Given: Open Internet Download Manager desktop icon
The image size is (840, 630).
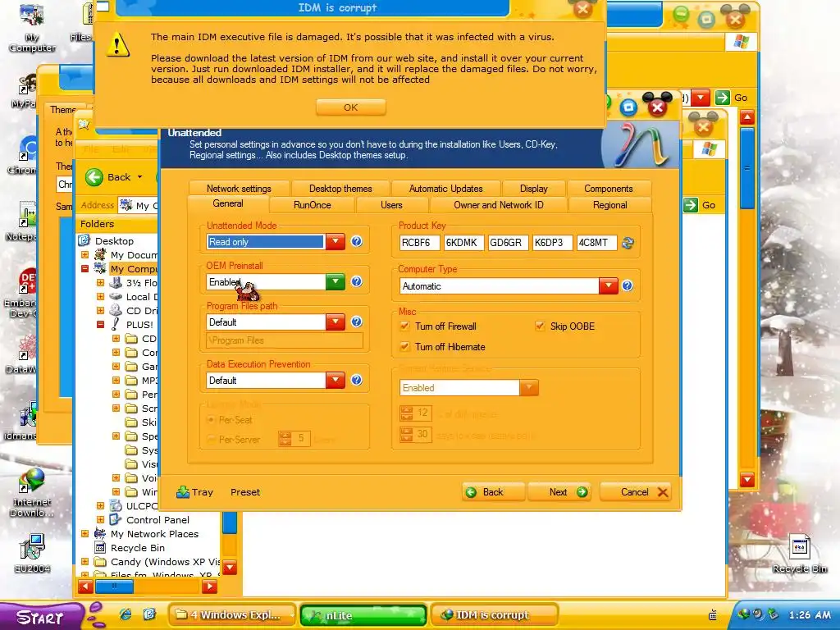Looking at the screenshot, I should tap(32, 491).
